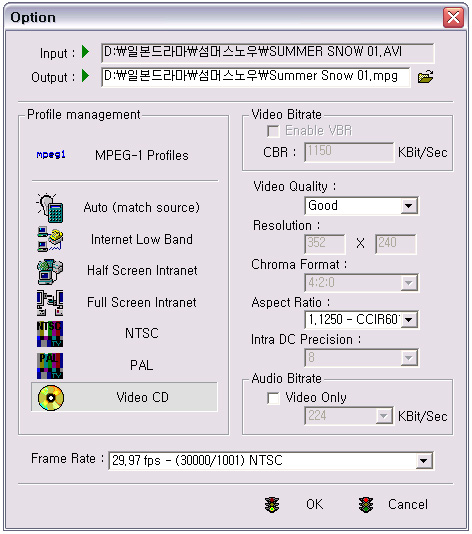Open the Chroma Format dropdown arrow
472x534 pixels.
coord(409,283)
